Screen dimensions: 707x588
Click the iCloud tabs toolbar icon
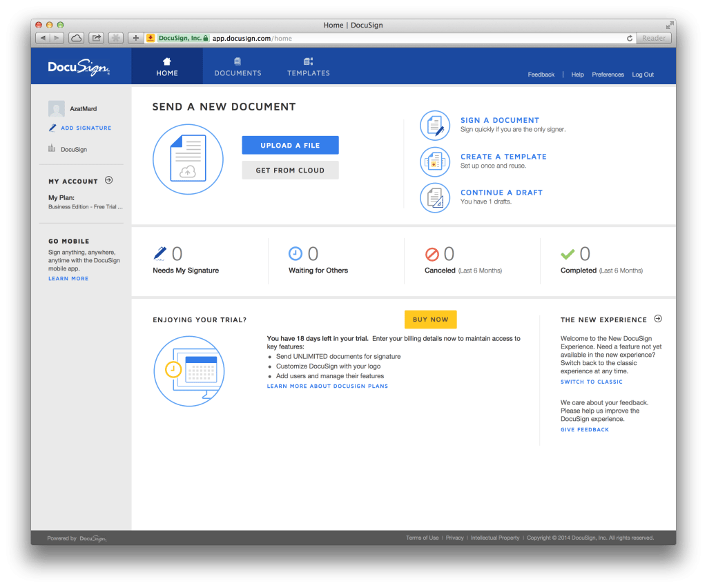click(77, 38)
